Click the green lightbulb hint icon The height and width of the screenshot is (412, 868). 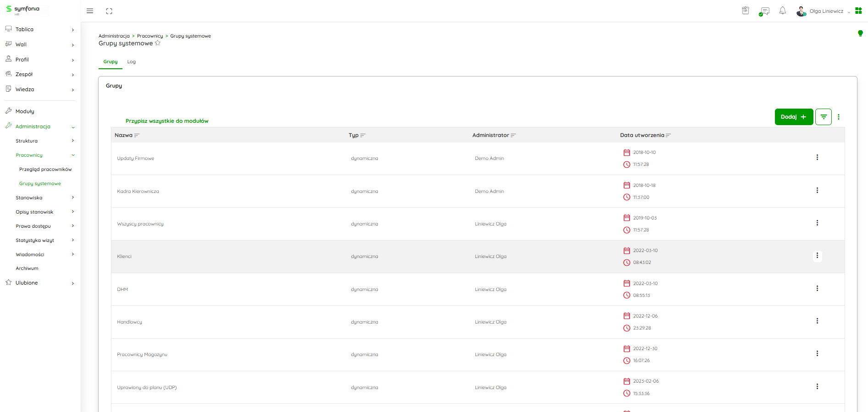point(860,33)
